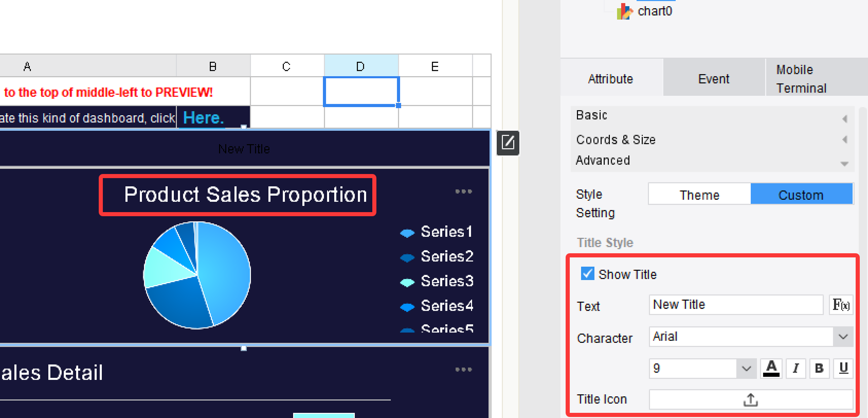Click the Product Sales Proportion chart title
The image size is (868, 418).
245,195
